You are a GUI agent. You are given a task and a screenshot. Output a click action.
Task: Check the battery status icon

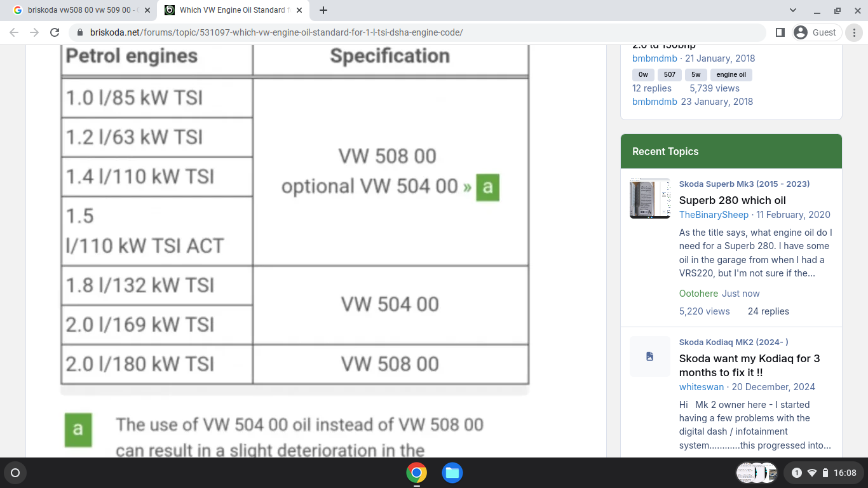[x=825, y=473]
